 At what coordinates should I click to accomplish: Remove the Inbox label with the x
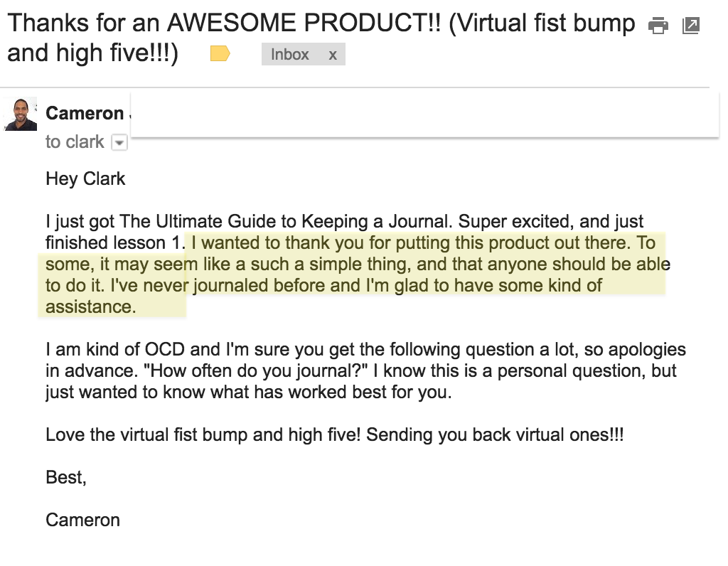coord(333,55)
